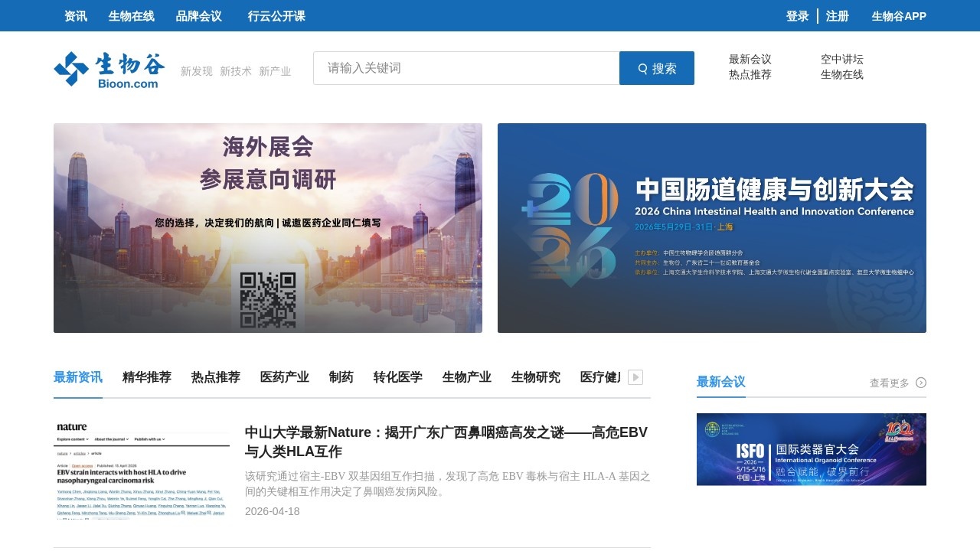Switch to the 转化医学 tab
The image size is (980, 551).
398,377
